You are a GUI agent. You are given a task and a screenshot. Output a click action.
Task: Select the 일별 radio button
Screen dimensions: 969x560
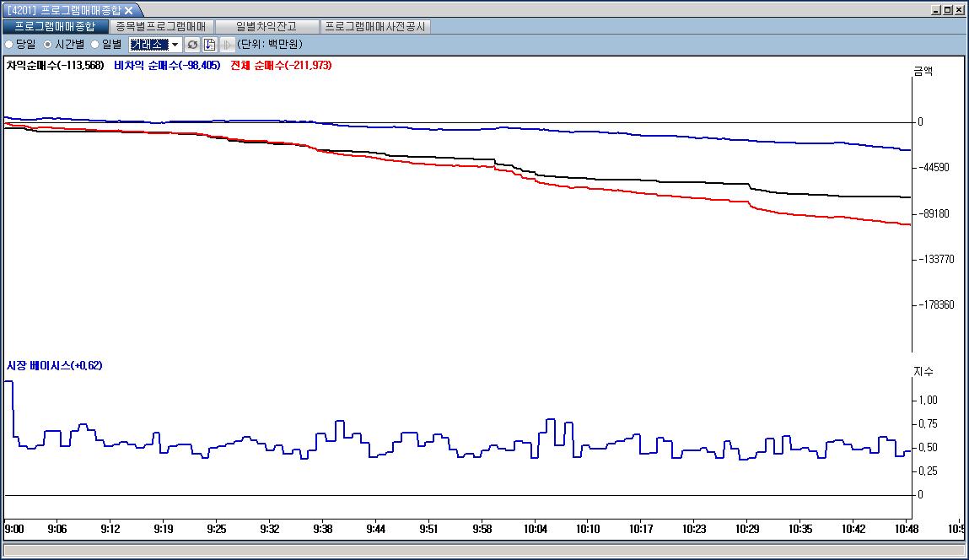[95, 44]
